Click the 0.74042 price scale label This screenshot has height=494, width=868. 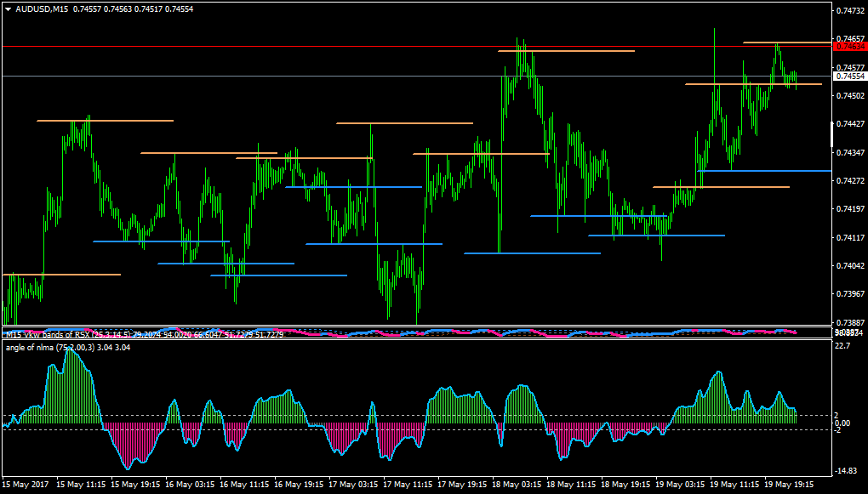pyautogui.click(x=850, y=265)
